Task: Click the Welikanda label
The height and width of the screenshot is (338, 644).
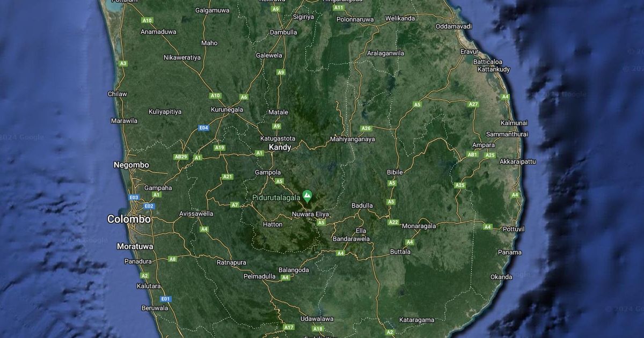Action: coord(400,18)
